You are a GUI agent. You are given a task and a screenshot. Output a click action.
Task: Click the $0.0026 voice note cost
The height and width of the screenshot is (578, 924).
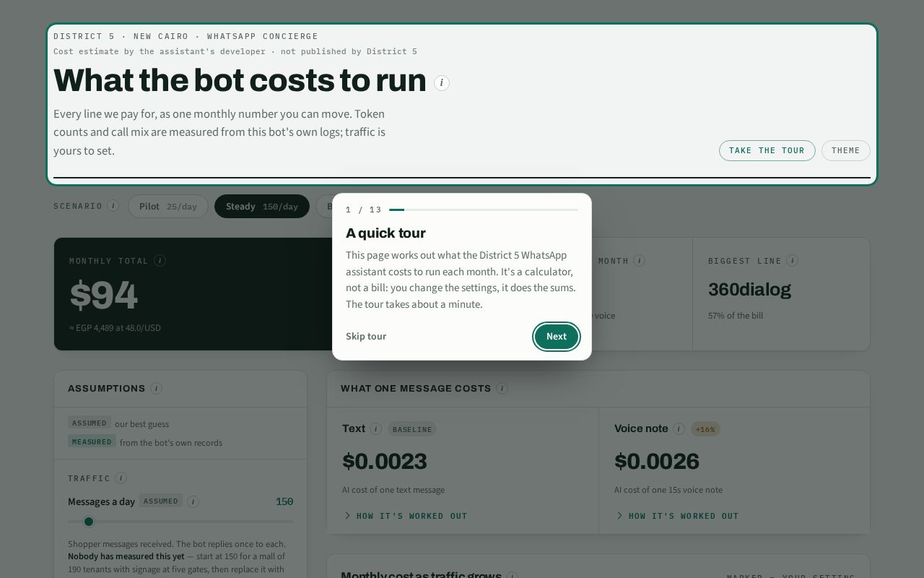pyautogui.click(x=657, y=461)
